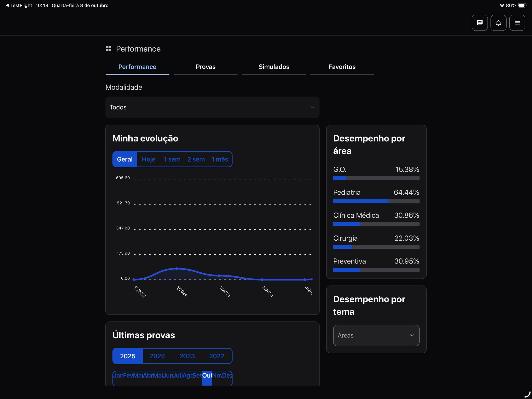Click the Desempenho por tema heading

click(x=369, y=305)
